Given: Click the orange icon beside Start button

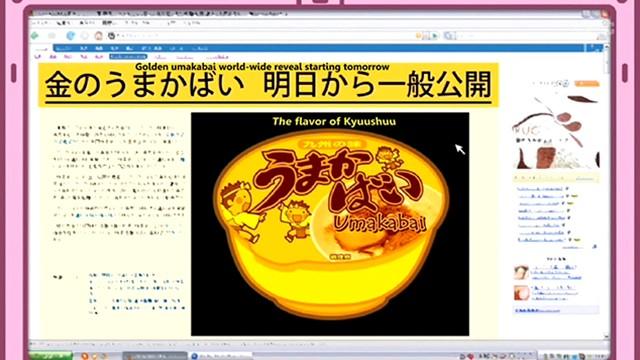Looking at the screenshot, I should coord(85,356).
